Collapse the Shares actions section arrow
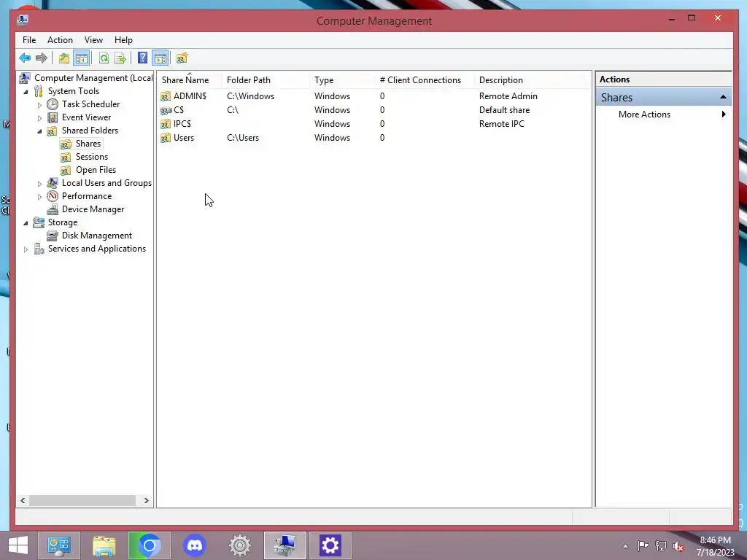The width and height of the screenshot is (747, 560). [723, 97]
